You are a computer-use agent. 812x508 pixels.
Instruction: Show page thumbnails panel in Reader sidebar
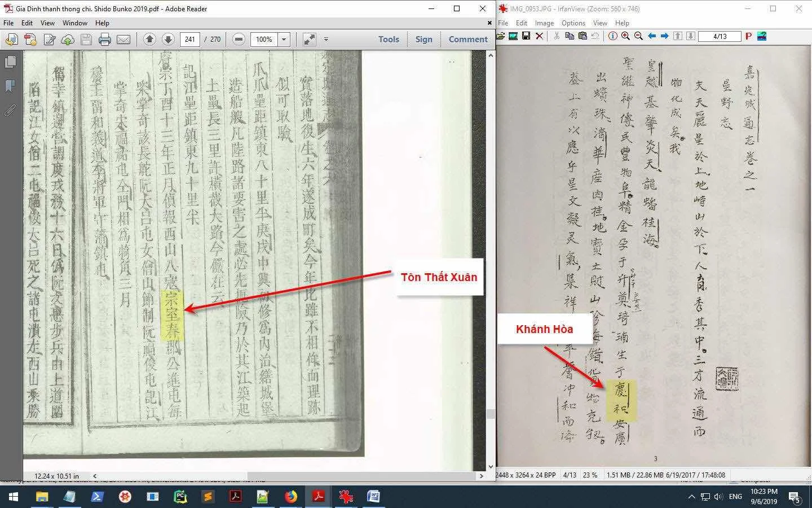10,62
